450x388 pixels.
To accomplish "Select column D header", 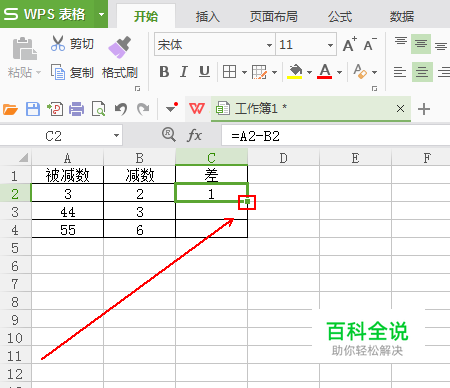I will [x=283, y=158].
